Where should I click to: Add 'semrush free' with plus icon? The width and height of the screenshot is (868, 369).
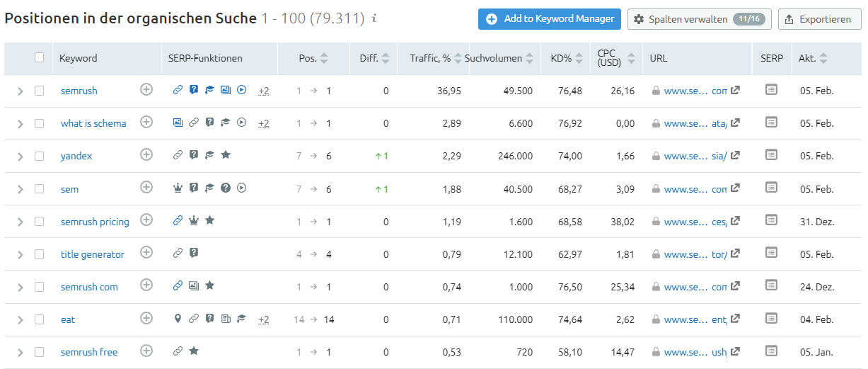point(146,350)
